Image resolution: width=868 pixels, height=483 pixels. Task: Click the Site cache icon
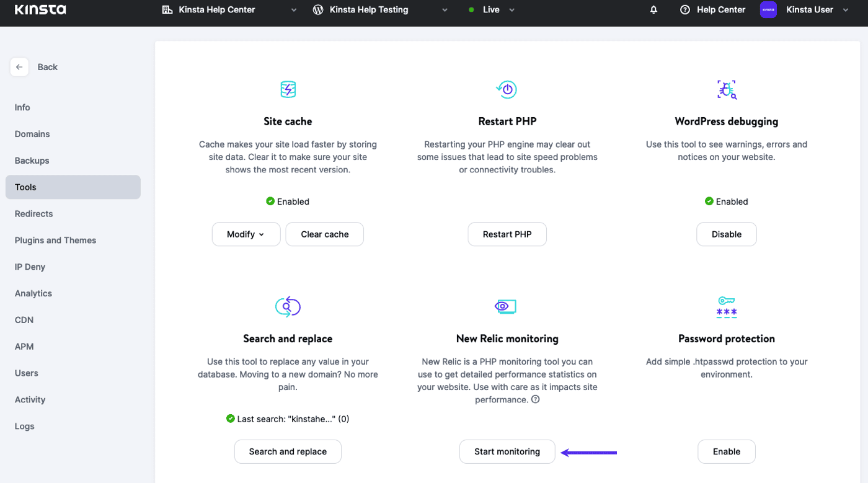coord(288,89)
